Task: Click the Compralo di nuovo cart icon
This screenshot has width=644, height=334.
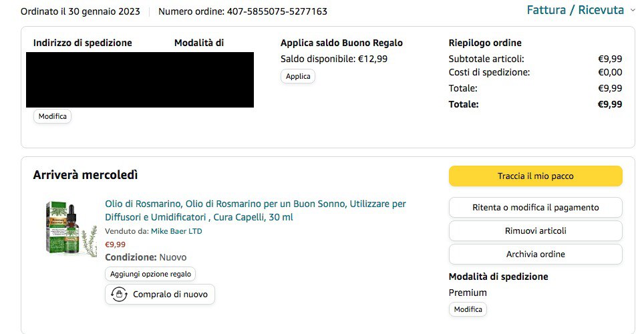Action: point(119,294)
